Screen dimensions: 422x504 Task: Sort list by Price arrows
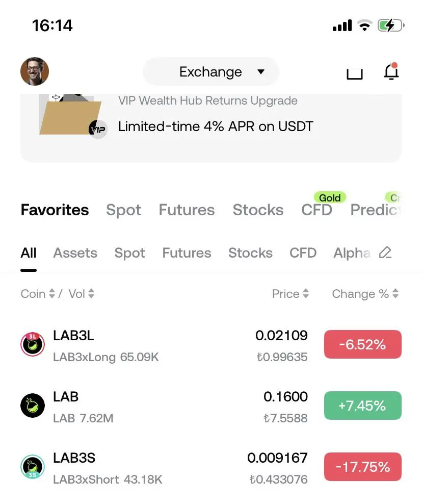(306, 293)
